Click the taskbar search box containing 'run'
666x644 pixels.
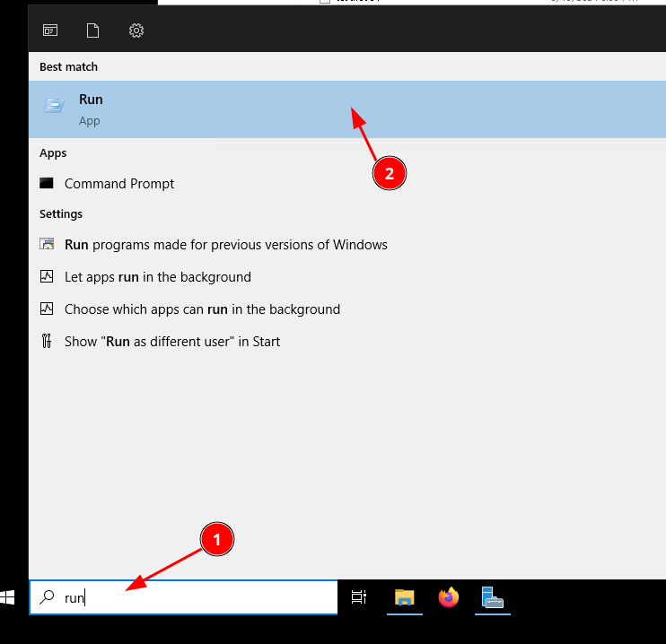pyautogui.click(x=197, y=597)
